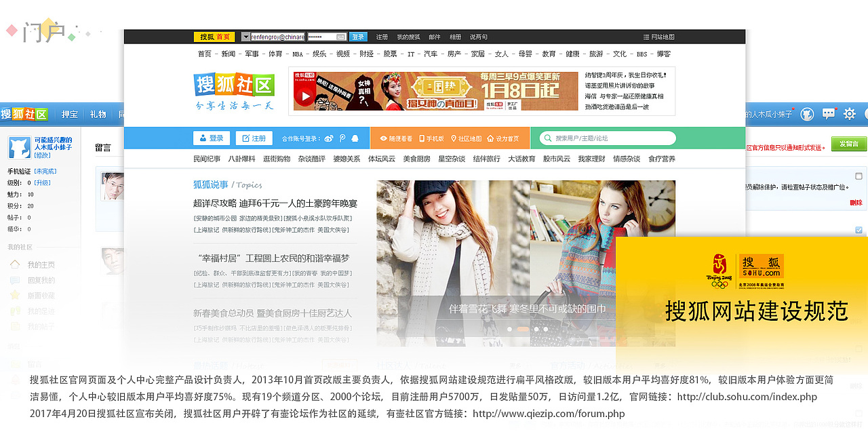Click the 随便看看 eye icon link
868x434 pixels.
[396, 138]
